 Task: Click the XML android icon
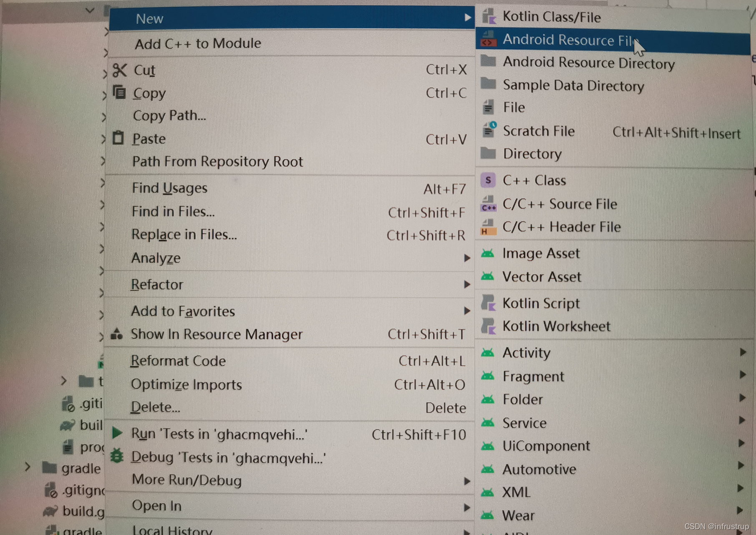coord(487,492)
